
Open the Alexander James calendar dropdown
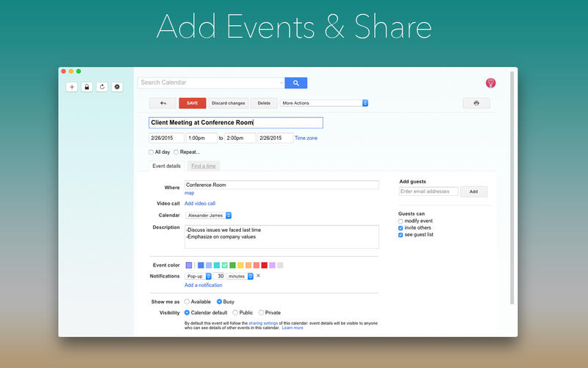tap(209, 215)
